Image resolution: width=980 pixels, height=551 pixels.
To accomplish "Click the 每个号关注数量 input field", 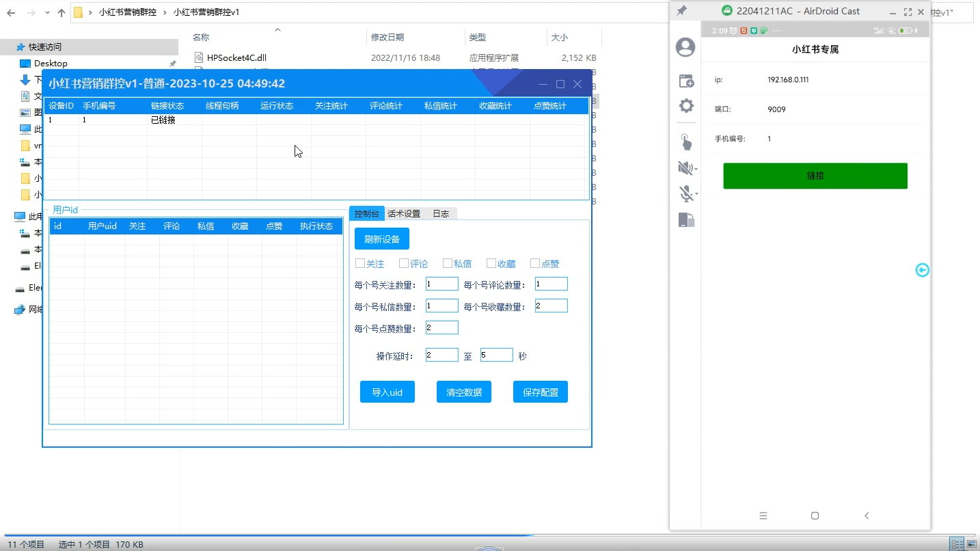I will coord(441,284).
